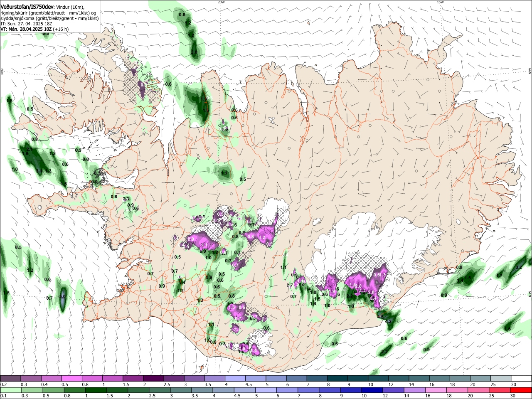Click the 3.2 precipitation value on the map
Viewport: 532px width, 399px height.
tap(519, 267)
